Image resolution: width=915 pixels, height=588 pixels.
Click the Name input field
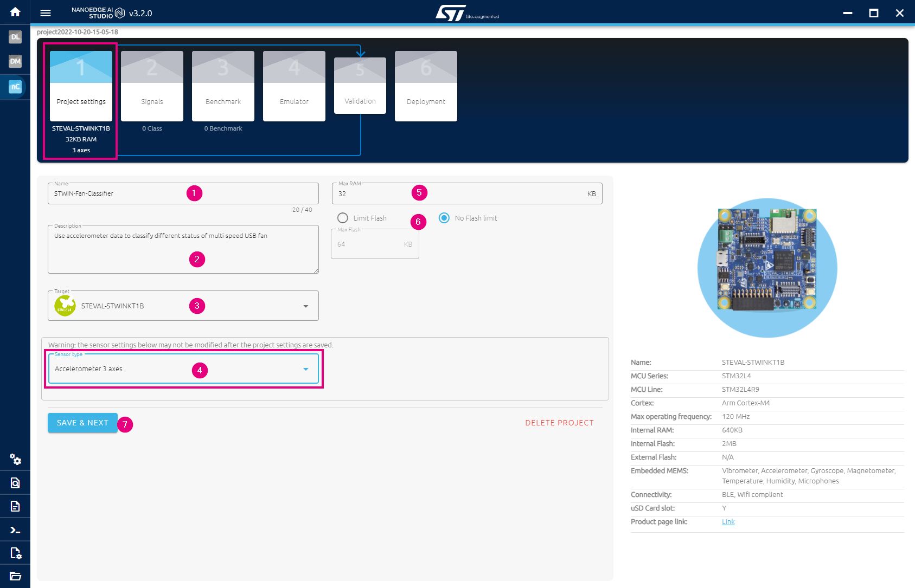point(183,193)
